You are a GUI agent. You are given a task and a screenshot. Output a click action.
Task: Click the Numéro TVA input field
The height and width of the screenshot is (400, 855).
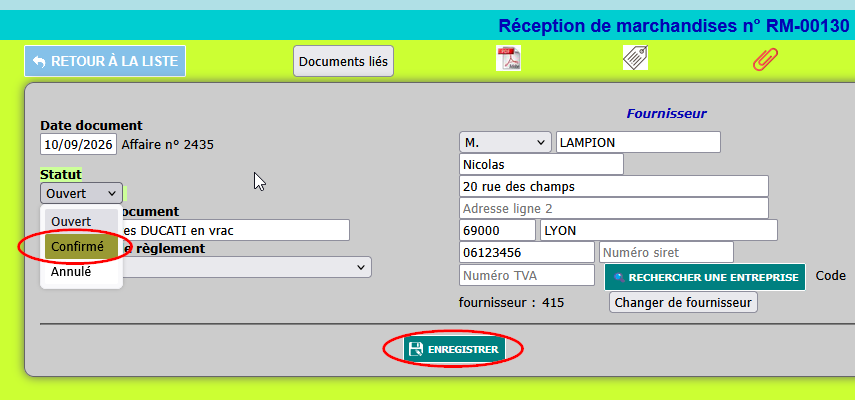[527, 275]
